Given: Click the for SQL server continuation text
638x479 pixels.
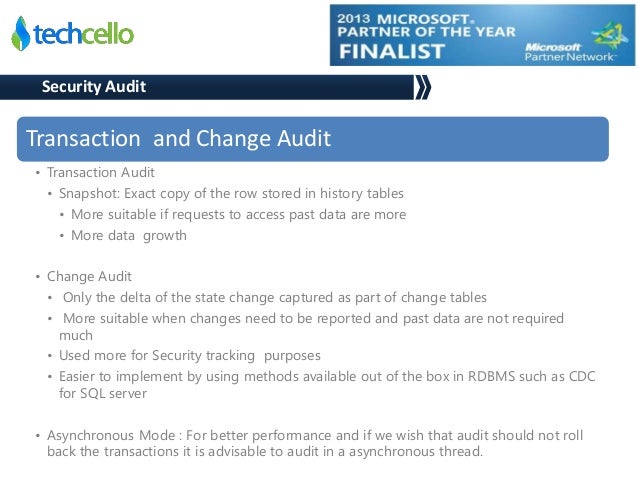Looking at the screenshot, I should [103, 394].
